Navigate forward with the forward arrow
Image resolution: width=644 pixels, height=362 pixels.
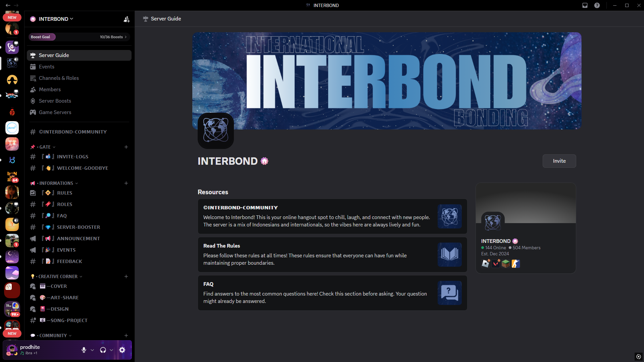(x=16, y=5)
